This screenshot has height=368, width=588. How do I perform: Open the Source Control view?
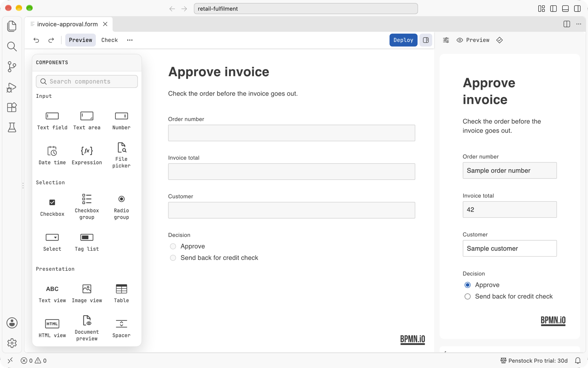(12, 67)
